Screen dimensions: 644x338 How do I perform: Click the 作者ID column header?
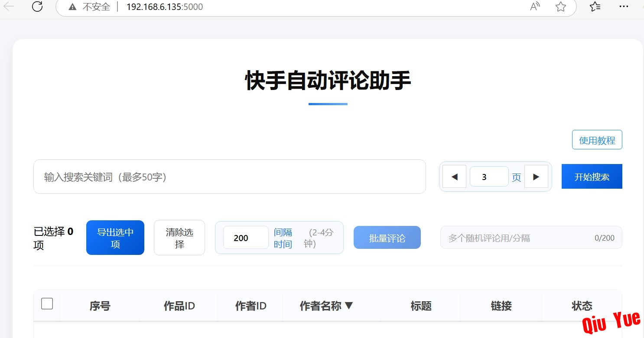pos(251,306)
